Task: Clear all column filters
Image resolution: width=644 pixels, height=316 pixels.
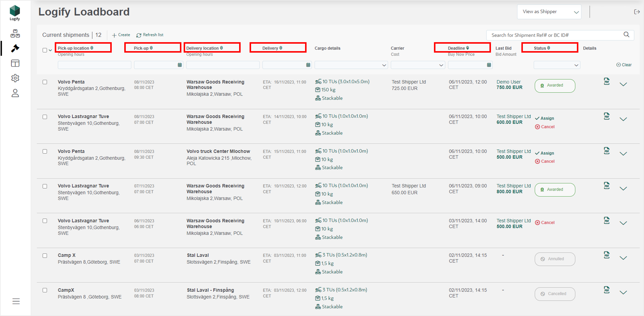Action: [624, 65]
